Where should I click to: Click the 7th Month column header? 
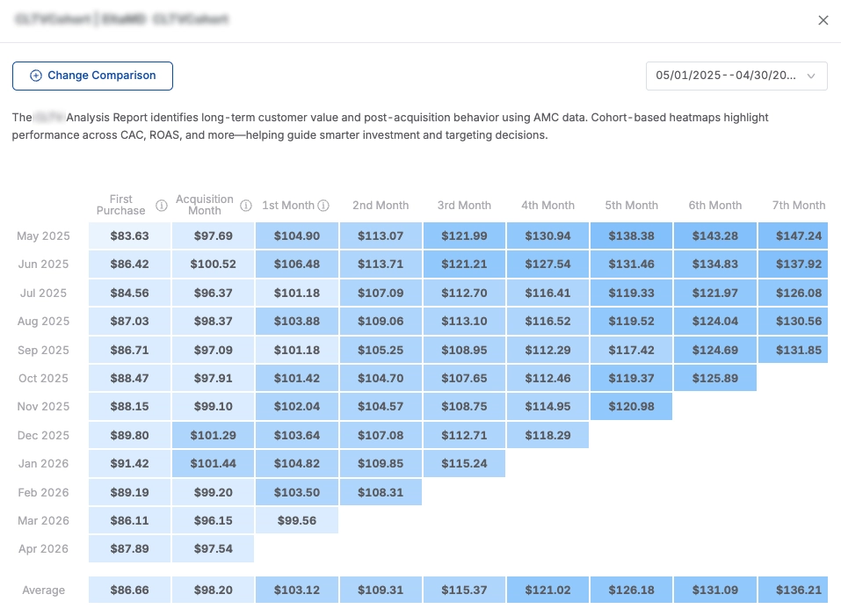click(x=799, y=206)
